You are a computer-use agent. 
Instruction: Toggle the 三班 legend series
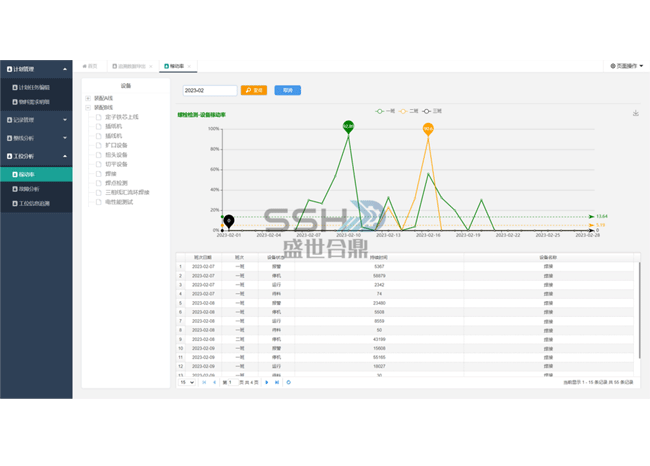(x=432, y=111)
